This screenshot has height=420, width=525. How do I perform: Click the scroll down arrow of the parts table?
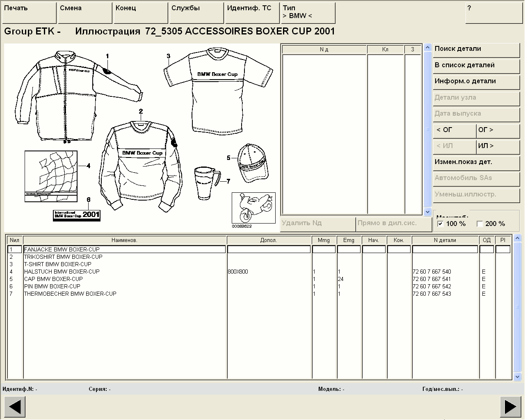(x=517, y=377)
